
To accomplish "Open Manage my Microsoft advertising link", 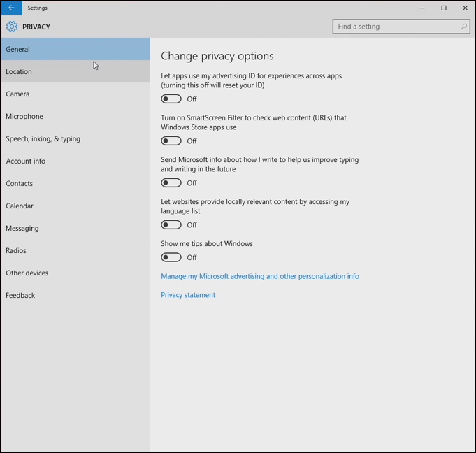I will click(x=260, y=276).
